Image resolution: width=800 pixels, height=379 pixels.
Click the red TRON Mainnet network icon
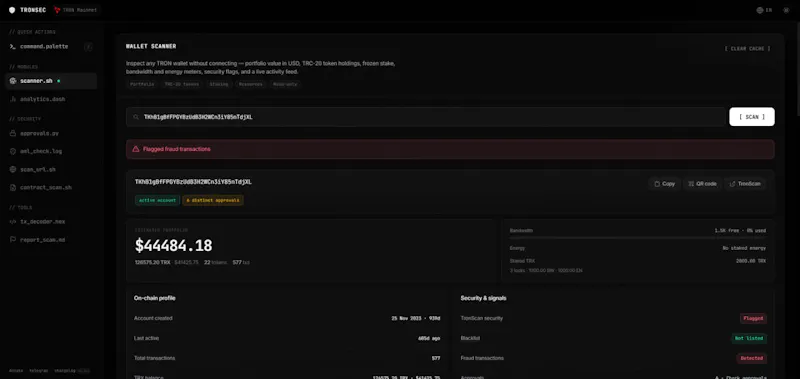coord(57,10)
